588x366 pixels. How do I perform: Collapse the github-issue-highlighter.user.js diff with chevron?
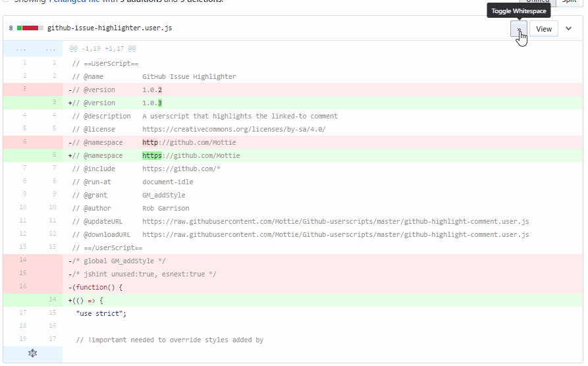(x=569, y=29)
